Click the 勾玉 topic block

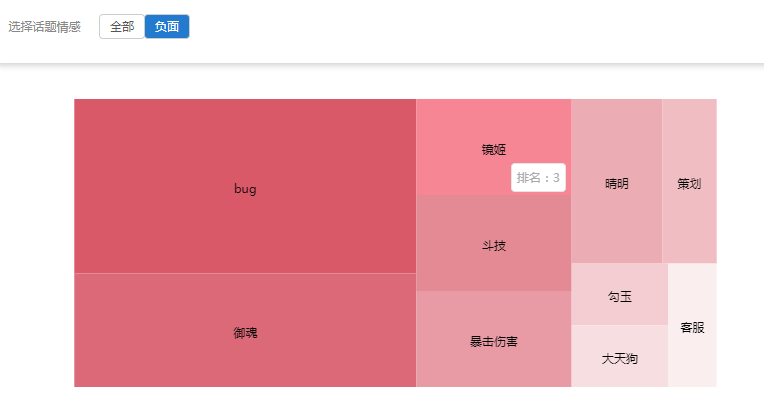pyautogui.click(x=620, y=295)
